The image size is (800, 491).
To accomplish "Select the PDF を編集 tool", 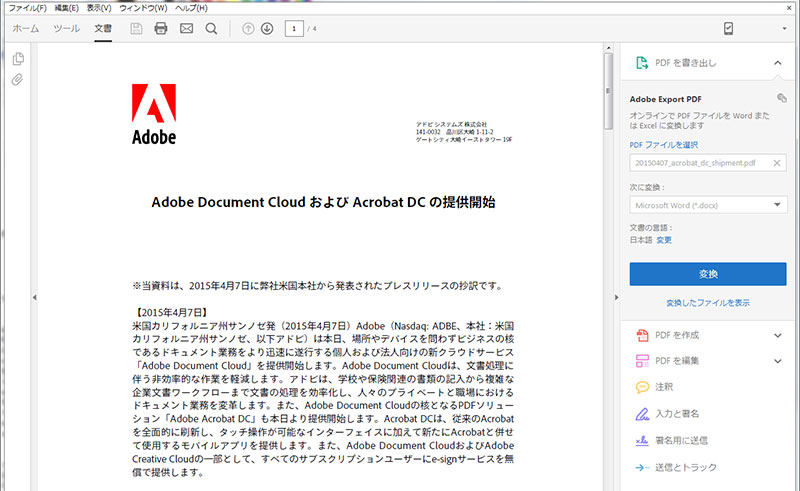I will pos(677,361).
